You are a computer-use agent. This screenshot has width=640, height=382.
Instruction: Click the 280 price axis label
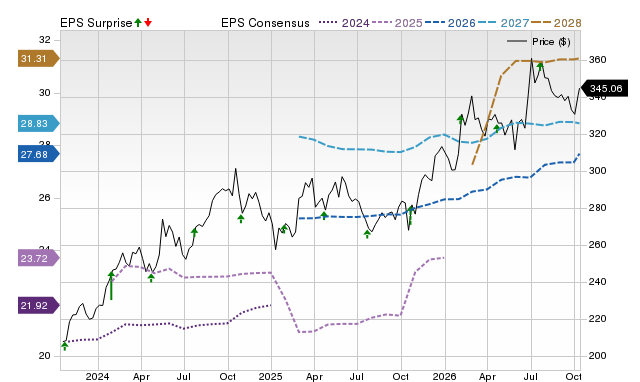[597, 208]
